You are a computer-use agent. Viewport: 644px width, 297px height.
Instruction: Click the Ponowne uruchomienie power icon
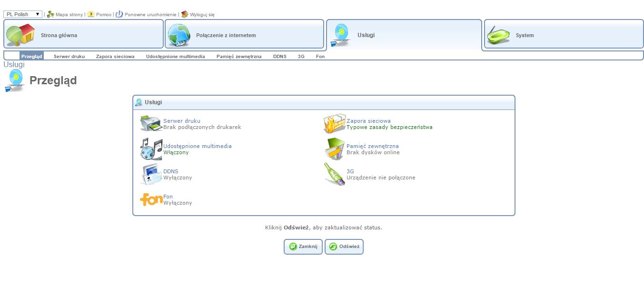click(119, 14)
